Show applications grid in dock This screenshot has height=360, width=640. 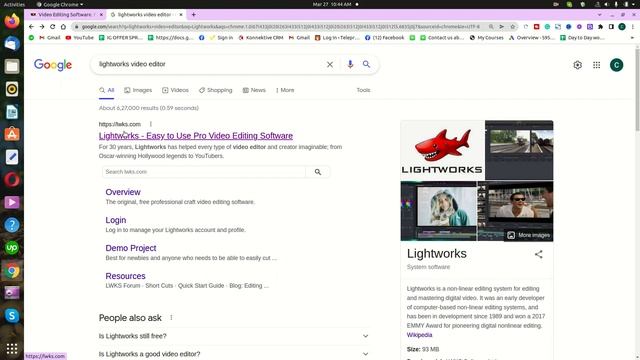(x=12, y=348)
